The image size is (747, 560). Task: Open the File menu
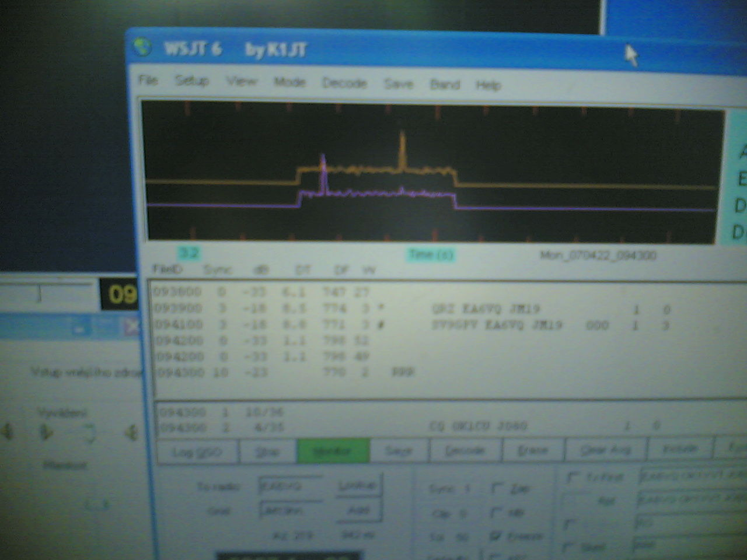(x=148, y=79)
